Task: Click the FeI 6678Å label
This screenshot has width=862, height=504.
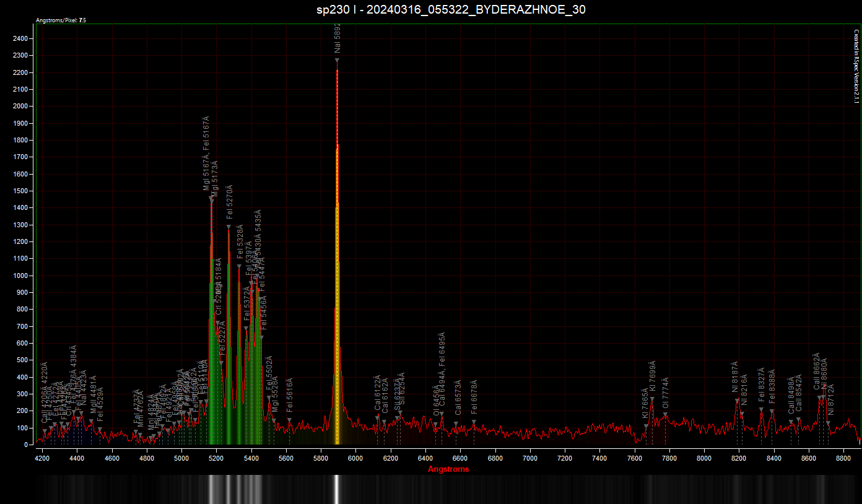Action: pyautogui.click(x=474, y=397)
